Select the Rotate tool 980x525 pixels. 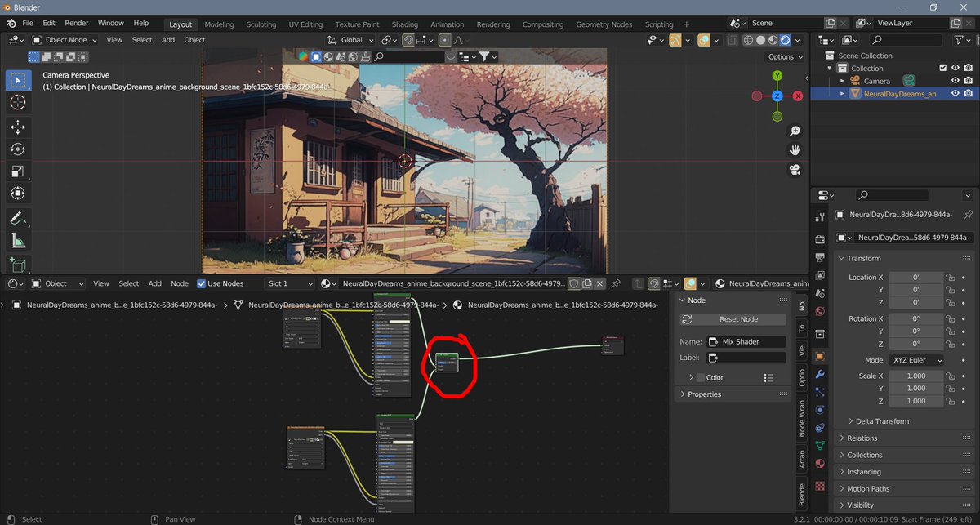(18, 149)
